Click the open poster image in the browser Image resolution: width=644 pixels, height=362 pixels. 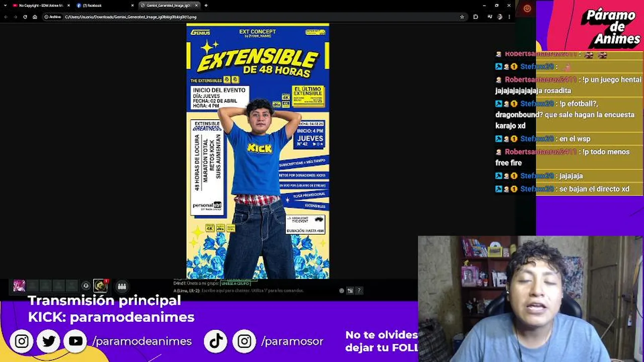[x=258, y=151]
